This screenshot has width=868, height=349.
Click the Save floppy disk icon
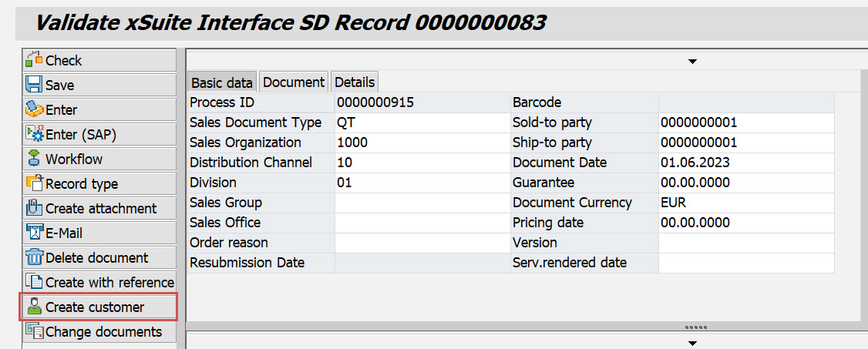pos(35,85)
